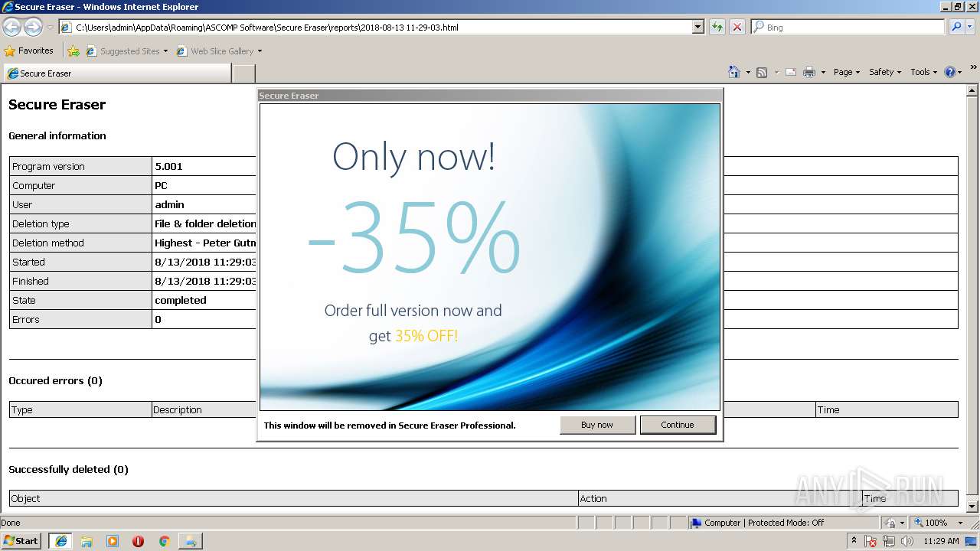Viewport: 980px width, 551px height.
Task: Click the IE icon in title bar
Action: click(8, 7)
